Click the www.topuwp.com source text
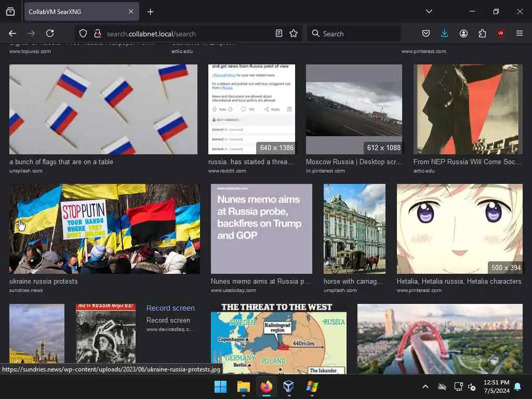Image resolution: width=532 pixels, height=399 pixels. click(x=30, y=51)
